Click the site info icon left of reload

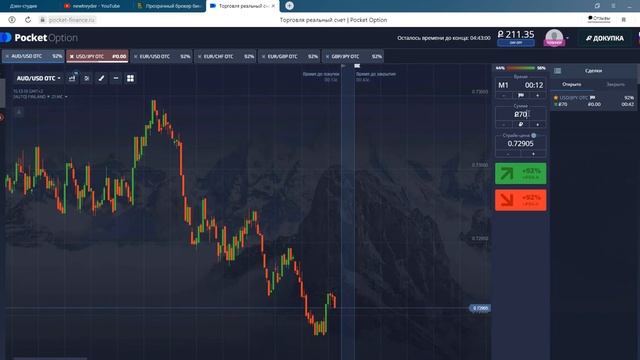(12, 20)
